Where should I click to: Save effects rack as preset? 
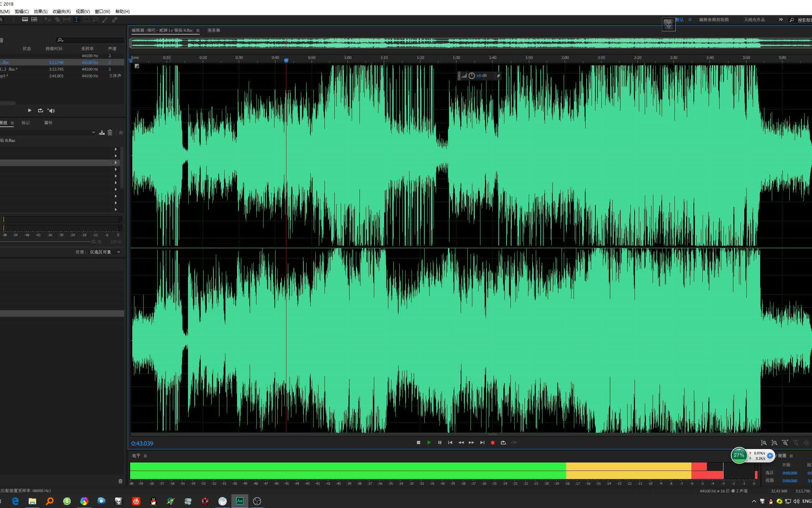click(x=102, y=132)
